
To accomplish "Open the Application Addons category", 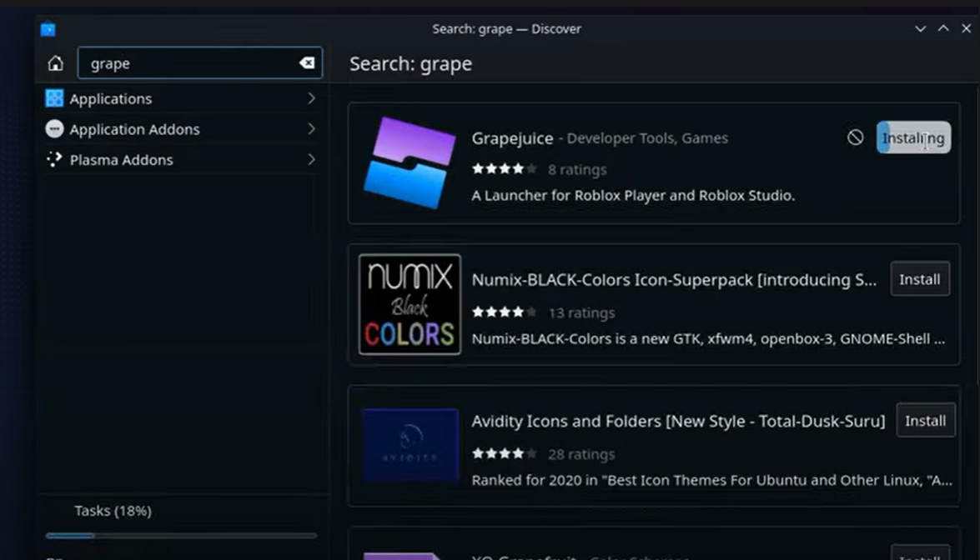I will coord(181,129).
